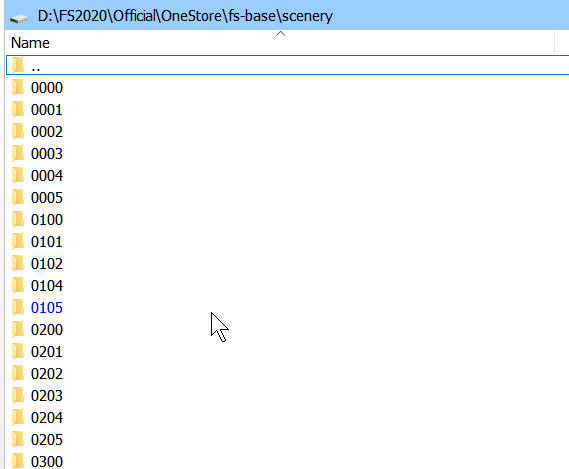569x469 pixels.
Task: Select the blue highlighted 0105 folder name
Action: (47, 307)
